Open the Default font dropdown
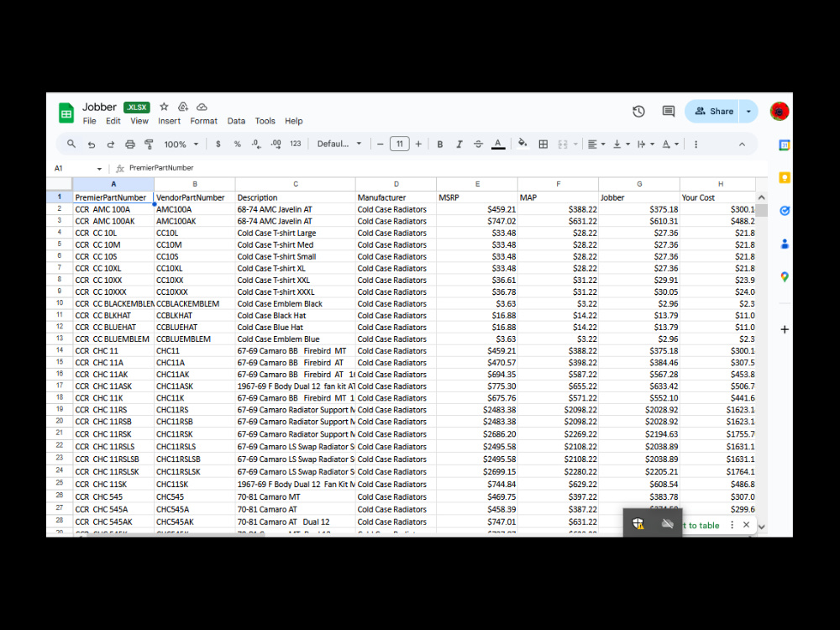Viewport: 840px width, 630px height. [x=339, y=144]
